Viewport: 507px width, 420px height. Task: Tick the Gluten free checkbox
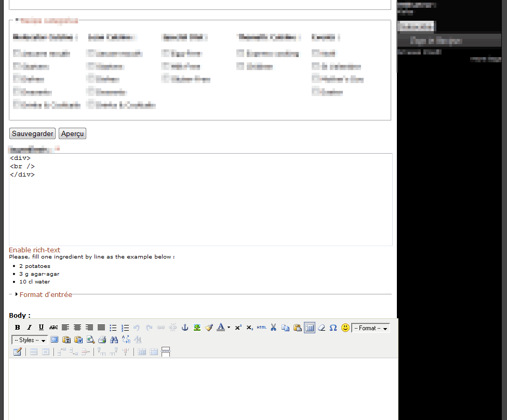coord(165,79)
